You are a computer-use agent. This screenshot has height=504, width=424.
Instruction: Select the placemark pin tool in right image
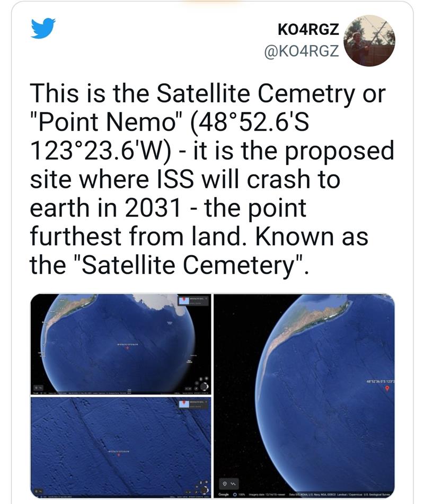(225, 483)
